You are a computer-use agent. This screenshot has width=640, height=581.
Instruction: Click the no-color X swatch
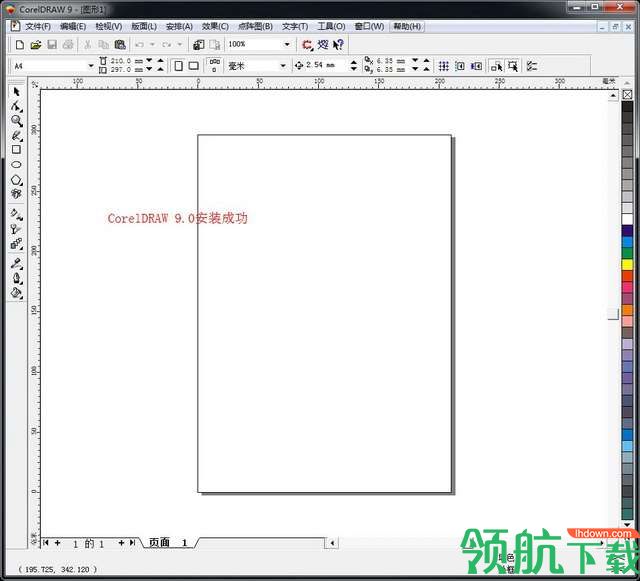point(627,95)
